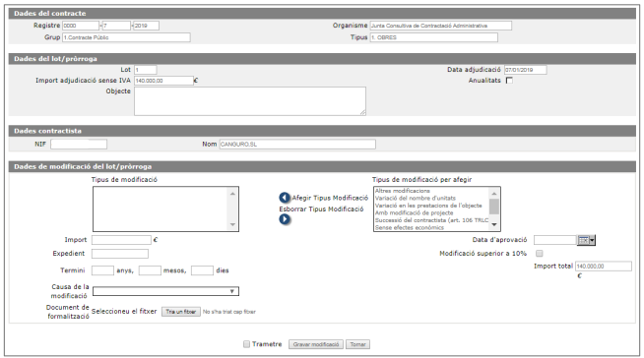Click the 'Tria un fitxer' file button
This screenshot has height=358, width=644.
[x=181, y=312]
